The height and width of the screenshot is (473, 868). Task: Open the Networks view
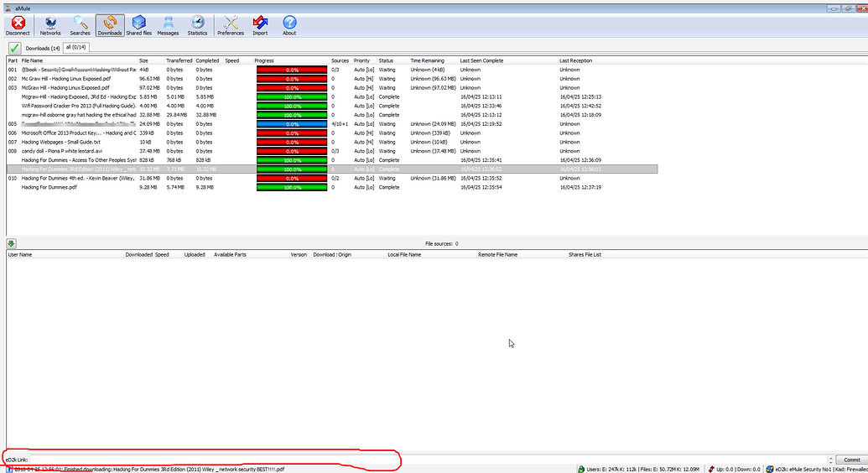click(x=50, y=25)
